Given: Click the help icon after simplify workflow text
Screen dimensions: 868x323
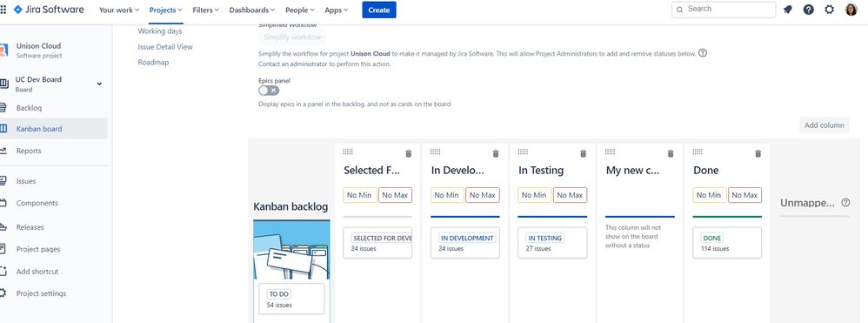Looking at the screenshot, I should click(x=703, y=53).
